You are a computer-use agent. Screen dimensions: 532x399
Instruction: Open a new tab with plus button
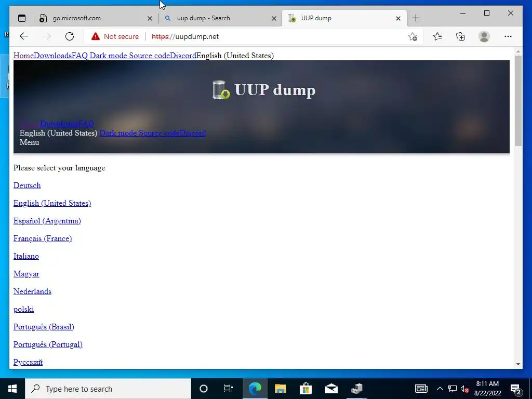pos(416,18)
